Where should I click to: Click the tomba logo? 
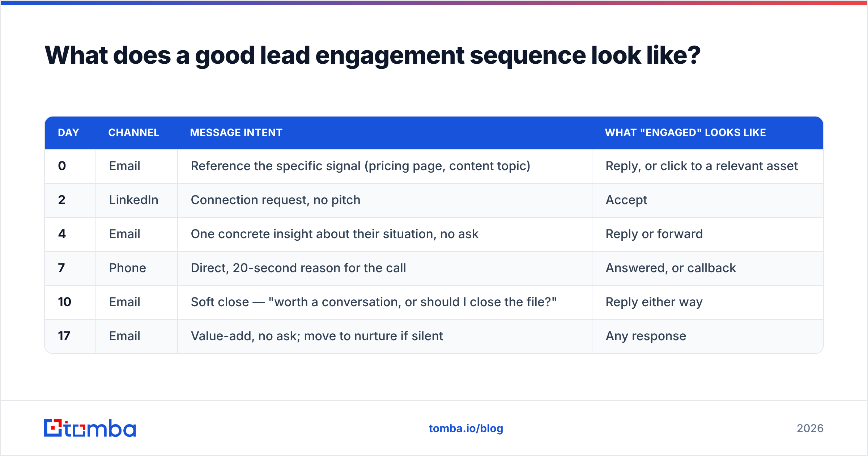pyautogui.click(x=90, y=428)
